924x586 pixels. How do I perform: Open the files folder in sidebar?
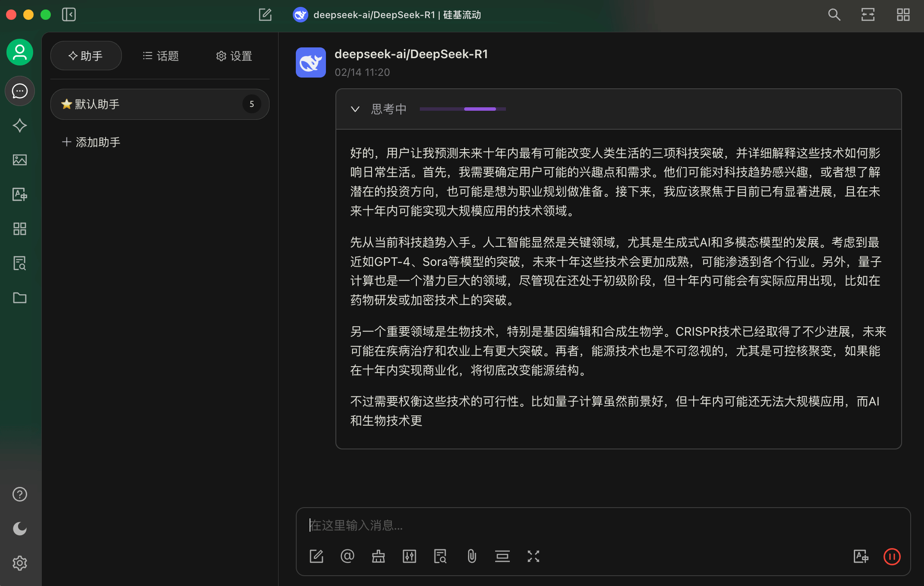coord(20,298)
